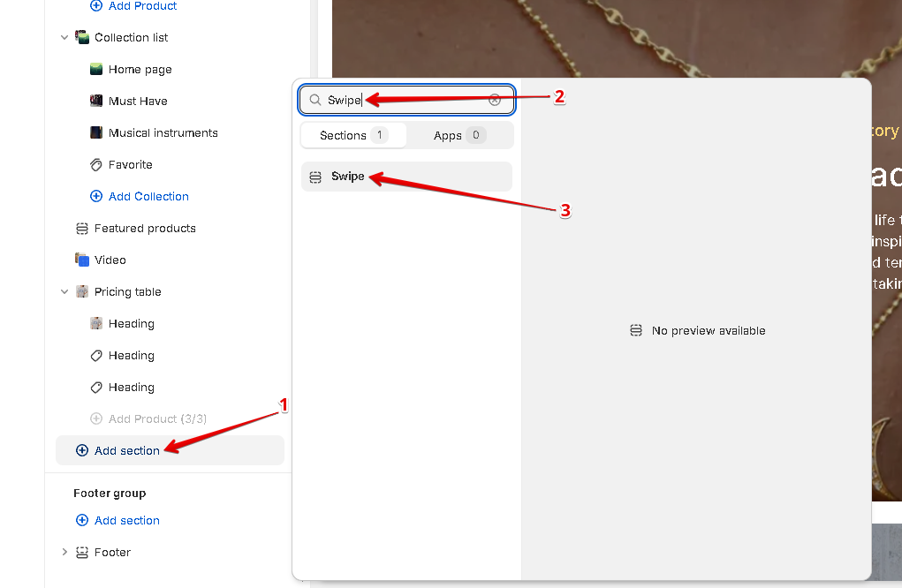Switch to the Apps tab
902x588 pixels.
(459, 136)
